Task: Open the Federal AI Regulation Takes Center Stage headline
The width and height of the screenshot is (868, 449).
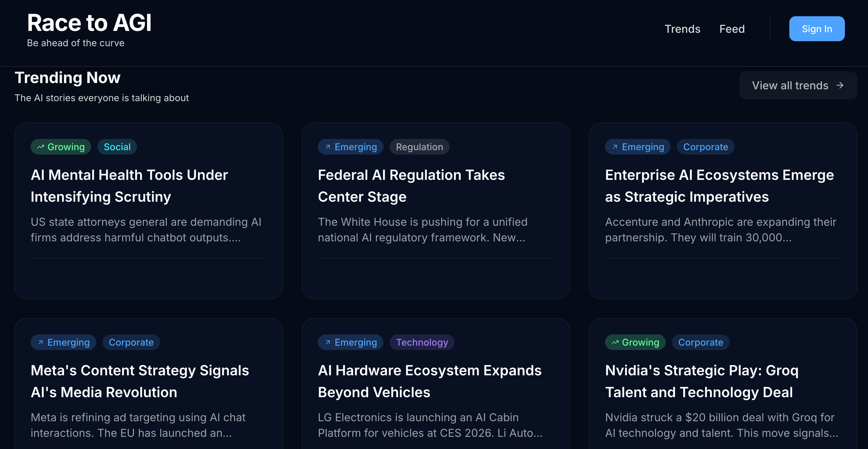Action: (x=411, y=186)
